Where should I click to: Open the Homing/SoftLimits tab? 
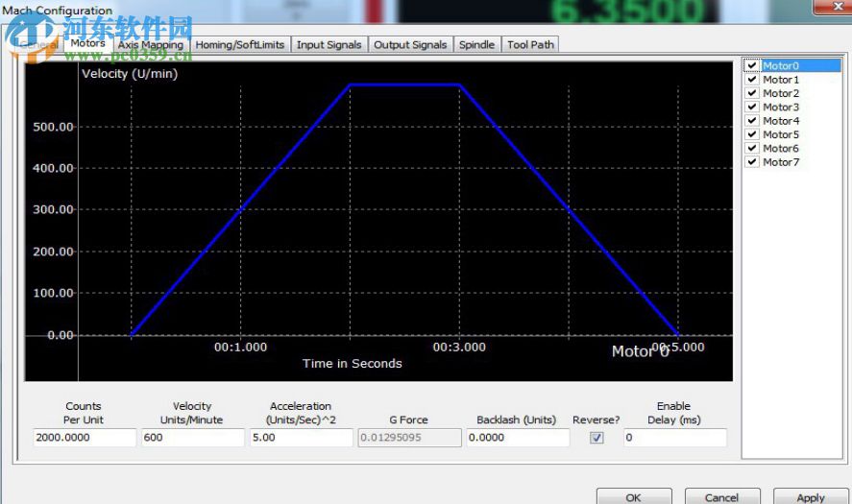239,44
